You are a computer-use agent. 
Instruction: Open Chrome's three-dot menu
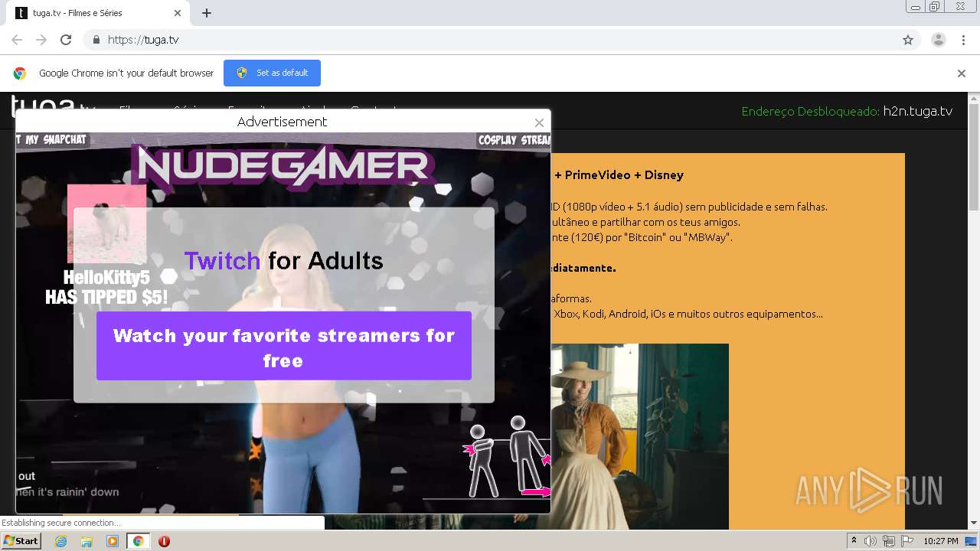click(x=963, y=40)
